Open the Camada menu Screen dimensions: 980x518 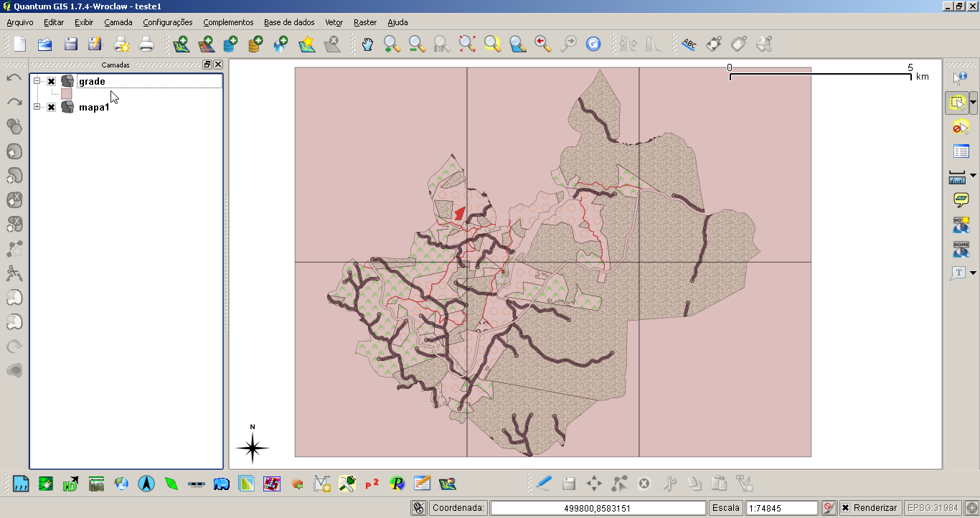(118, 22)
